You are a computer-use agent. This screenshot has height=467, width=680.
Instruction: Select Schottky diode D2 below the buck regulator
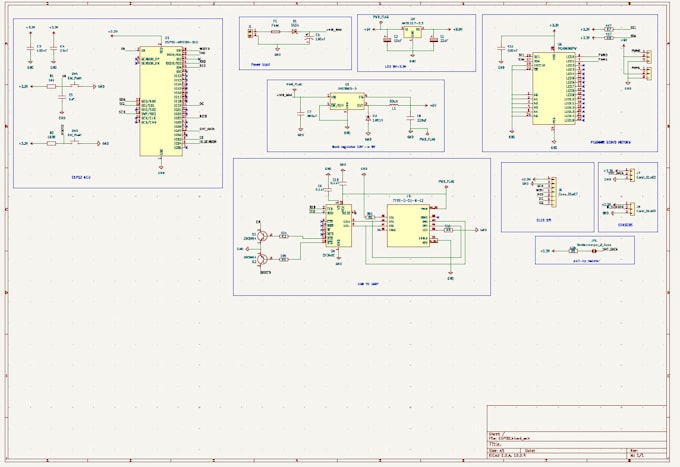click(x=368, y=118)
